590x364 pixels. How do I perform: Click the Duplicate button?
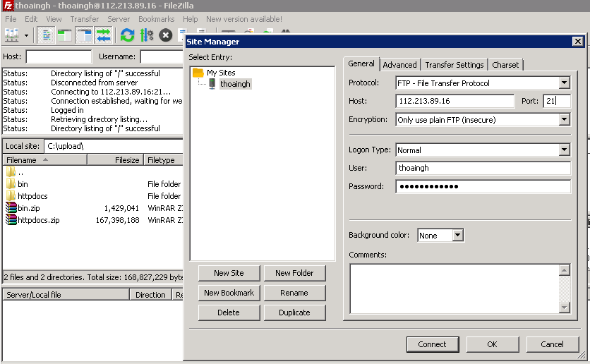294,313
